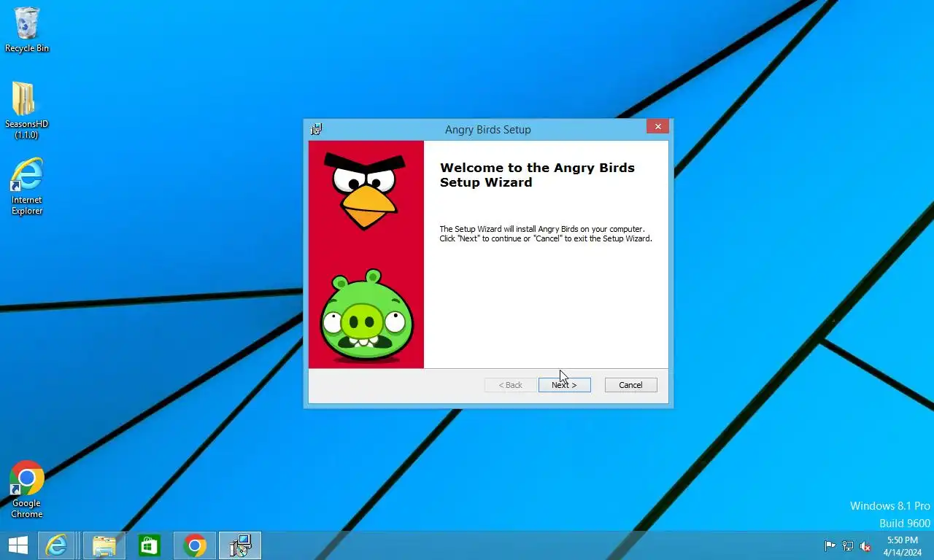Open the Windows Start button

[x=18, y=545]
